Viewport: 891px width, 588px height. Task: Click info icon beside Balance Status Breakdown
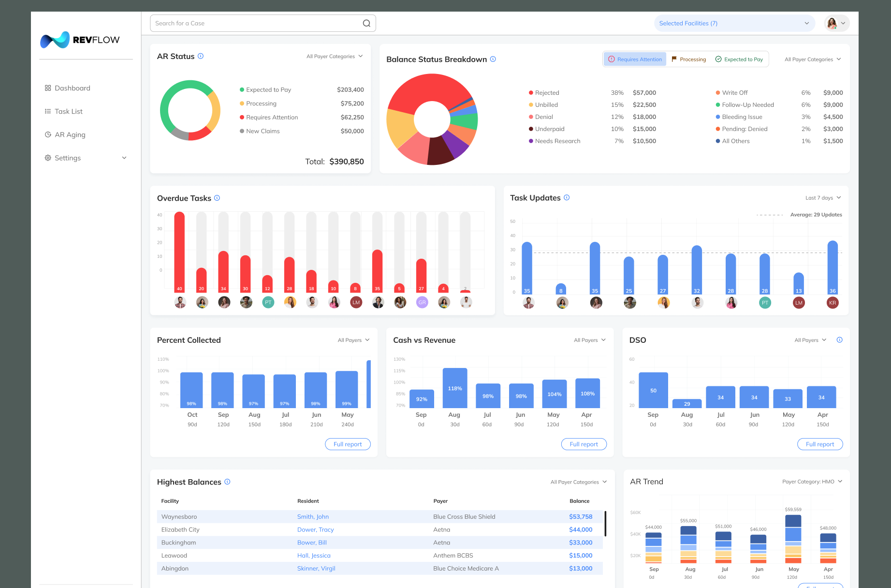493,59
